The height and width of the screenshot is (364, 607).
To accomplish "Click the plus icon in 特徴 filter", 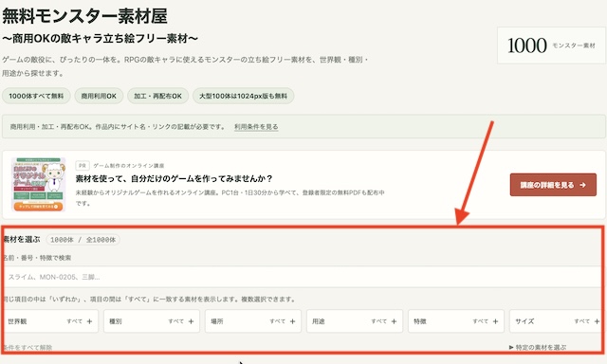I will pyautogui.click(x=495, y=321).
